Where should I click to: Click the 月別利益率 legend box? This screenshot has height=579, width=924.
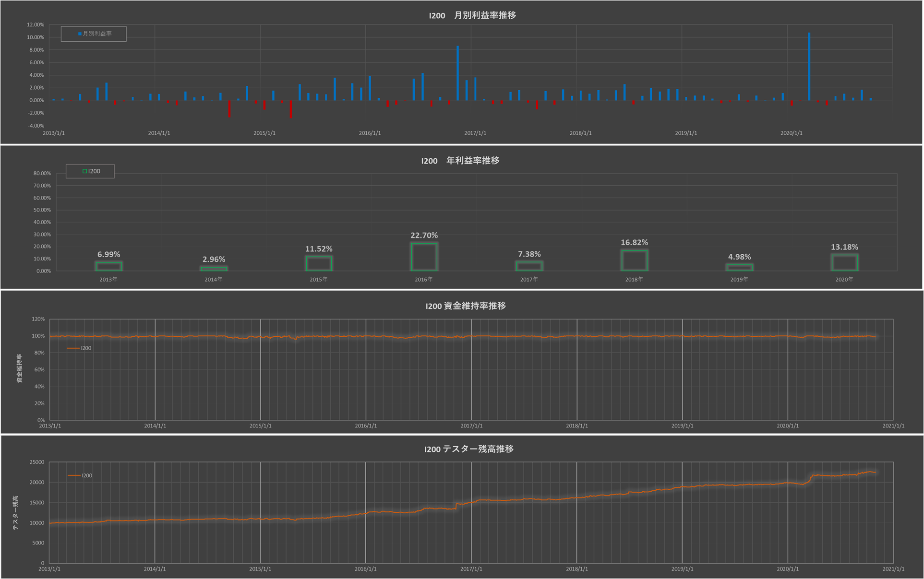[94, 34]
